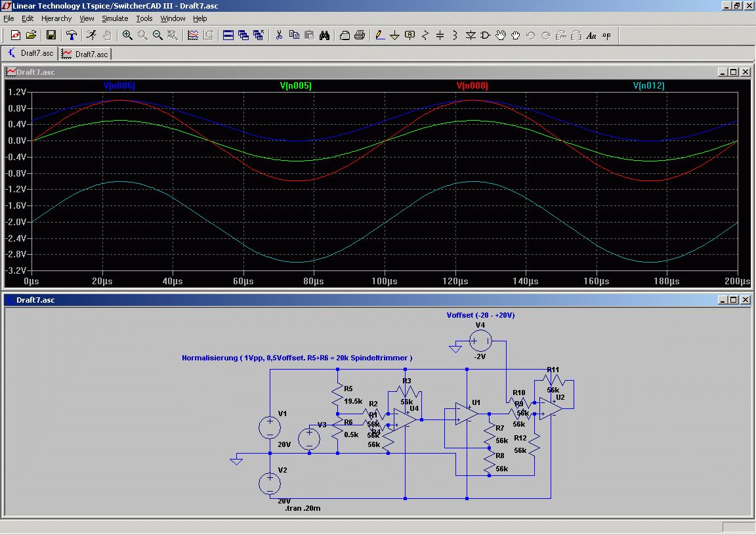Viewport: 756px width, 535px height.
Task: Open the Hierarchy menu
Action: point(56,18)
